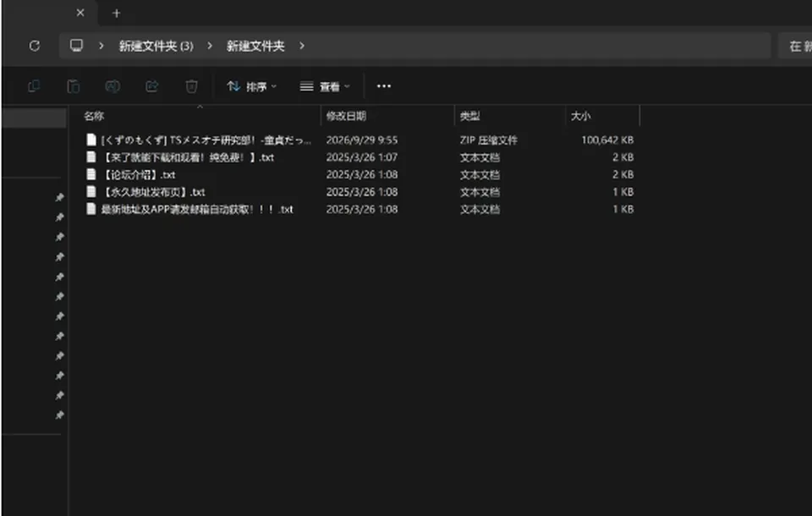Screen dimensions: 812x516
Task: Open the three-dot more options menu
Action: (384, 86)
